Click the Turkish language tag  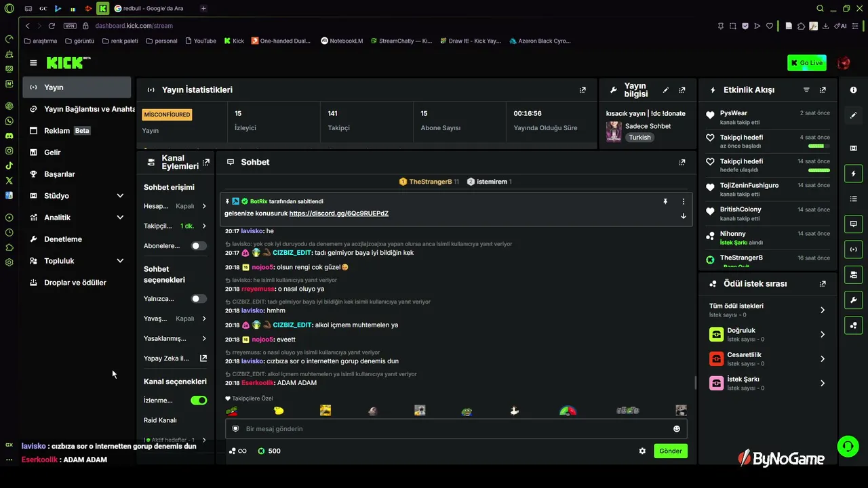[x=639, y=138]
